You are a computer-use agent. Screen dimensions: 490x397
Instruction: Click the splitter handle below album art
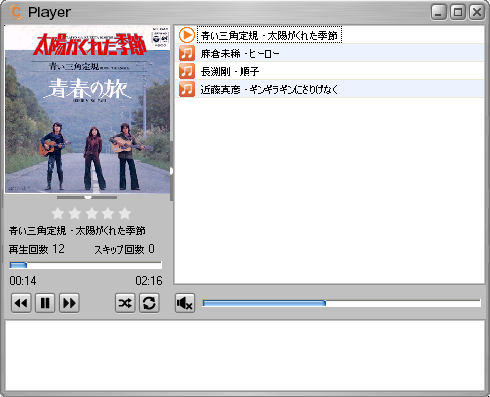(87, 197)
